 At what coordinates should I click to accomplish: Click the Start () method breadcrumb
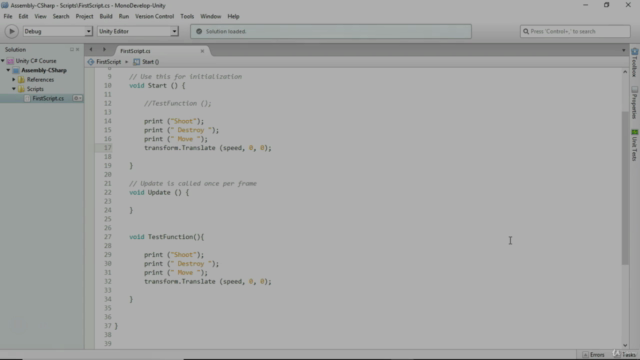(x=151, y=62)
